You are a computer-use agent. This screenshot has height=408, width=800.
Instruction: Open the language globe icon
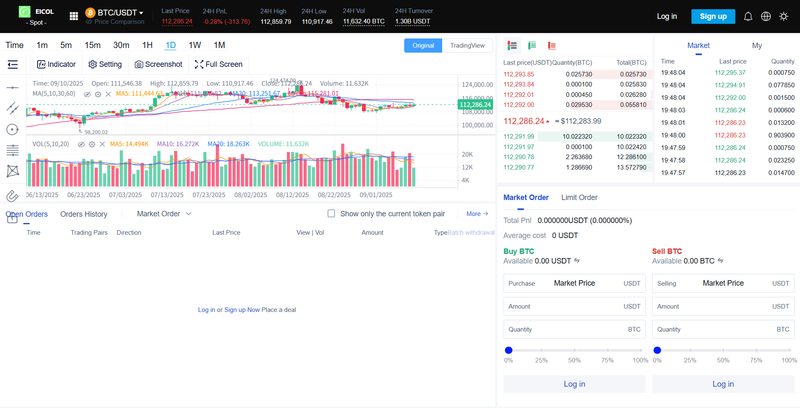tap(766, 16)
